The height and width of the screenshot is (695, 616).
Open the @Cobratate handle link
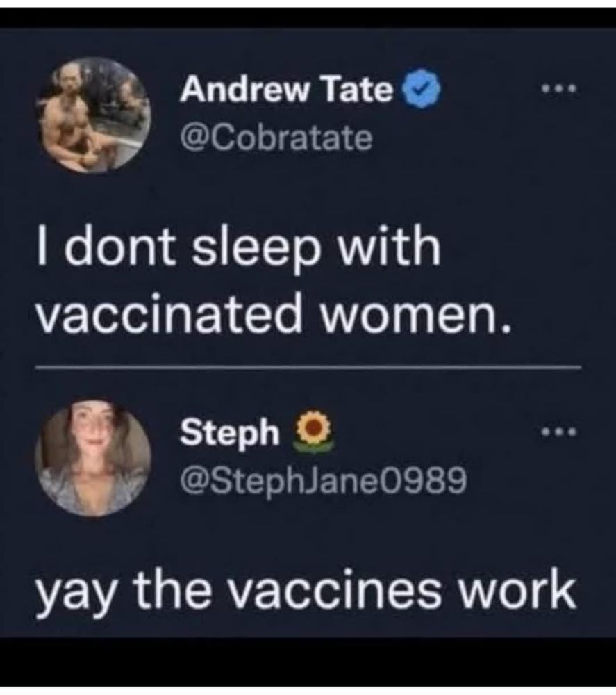(276, 139)
